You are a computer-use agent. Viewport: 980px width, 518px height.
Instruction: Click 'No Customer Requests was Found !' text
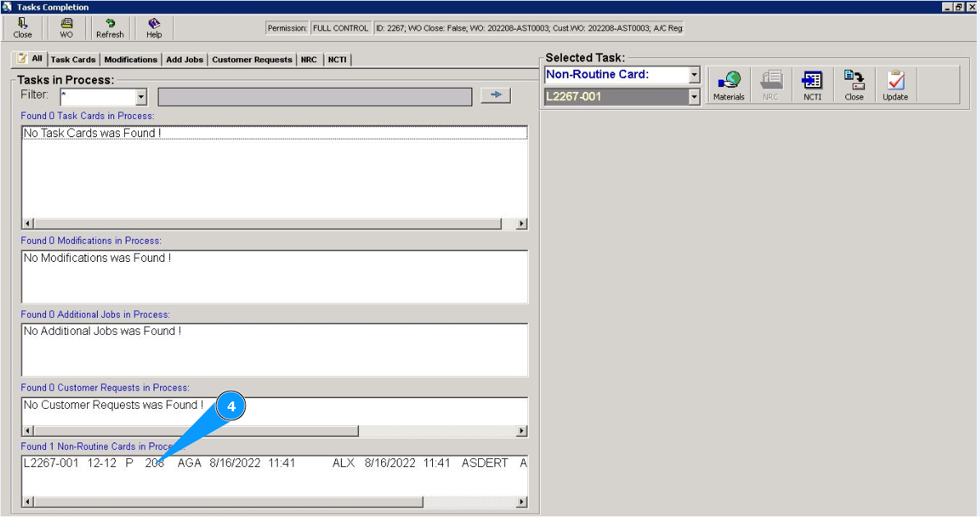coord(113,405)
